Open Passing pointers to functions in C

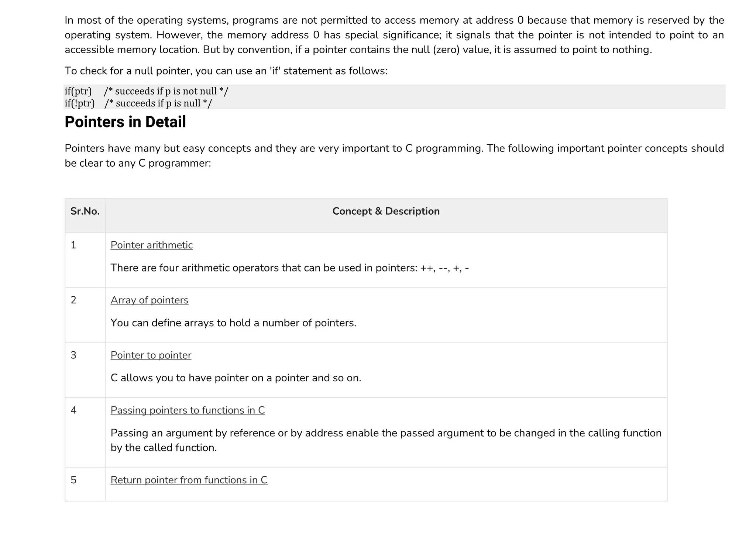pyautogui.click(x=188, y=410)
